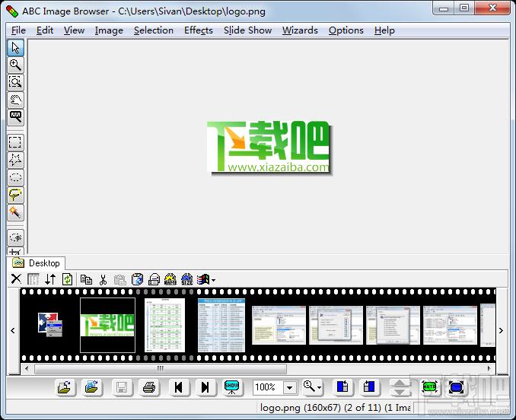Click the scissors cut icon
The image size is (516, 420).
[104, 279]
